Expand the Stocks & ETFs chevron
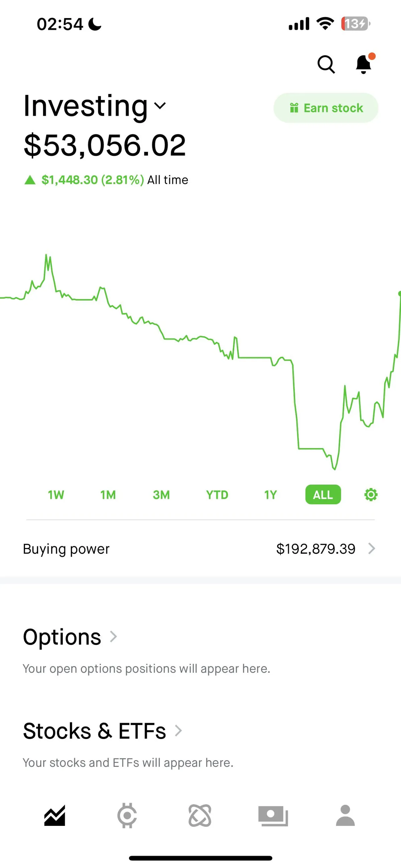This screenshot has height=868, width=401. pyautogui.click(x=178, y=731)
